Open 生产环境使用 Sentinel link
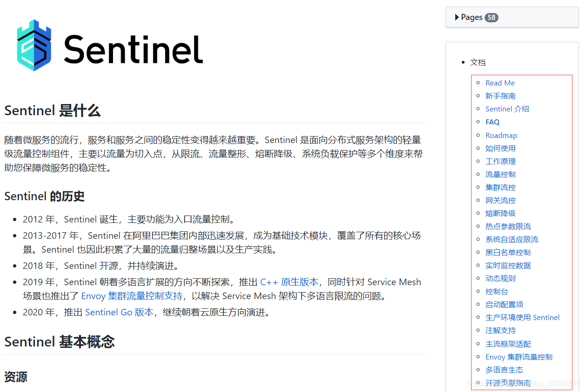585x392 pixels. pos(523,317)
